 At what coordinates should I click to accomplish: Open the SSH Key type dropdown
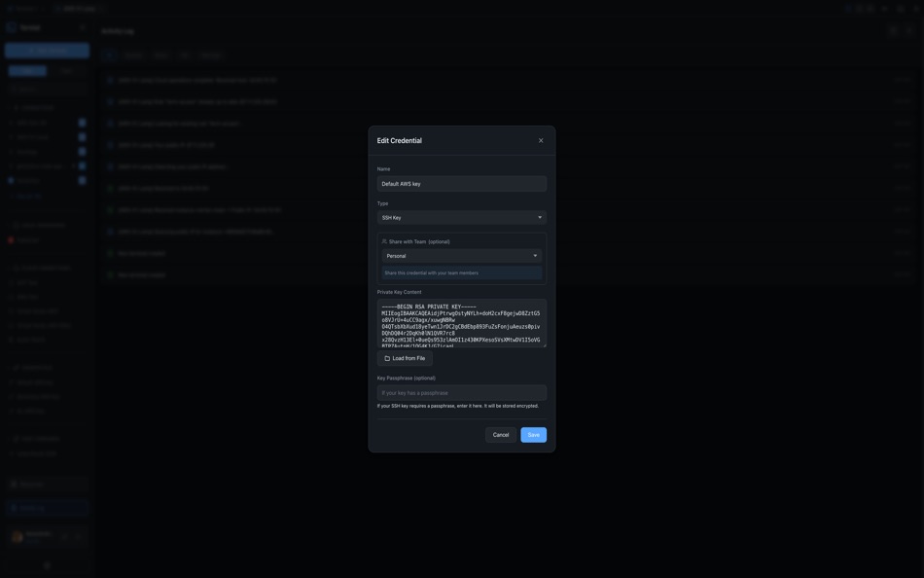462,215
